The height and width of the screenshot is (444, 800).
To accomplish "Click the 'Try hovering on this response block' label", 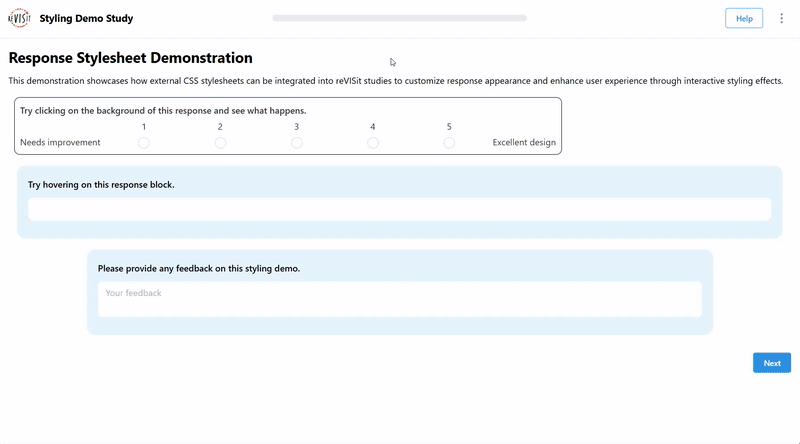I will coord(101,185).
